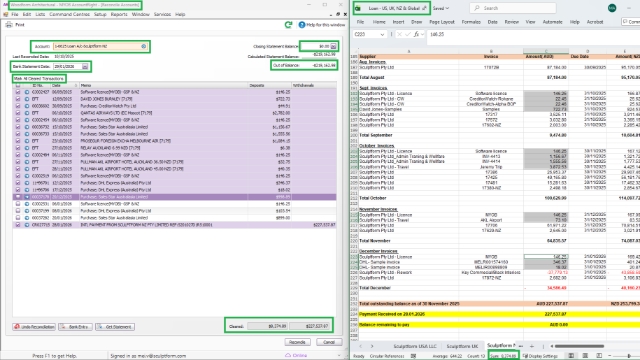Image resolution: width=640 pixels, height=360 pixels.
Task: Click the printer icon in MYOB toolbar
Action: click(x=9, y=25)
